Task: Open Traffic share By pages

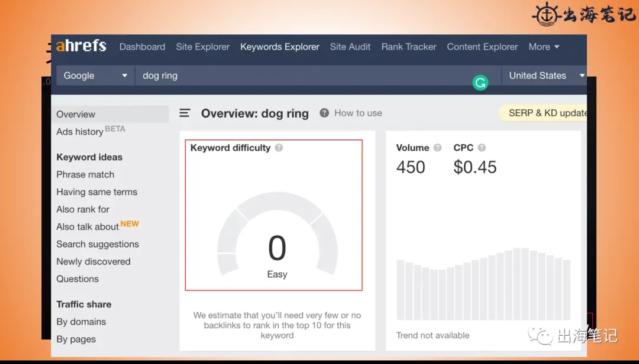Action: pyautogui.click(x=76, y=339)
